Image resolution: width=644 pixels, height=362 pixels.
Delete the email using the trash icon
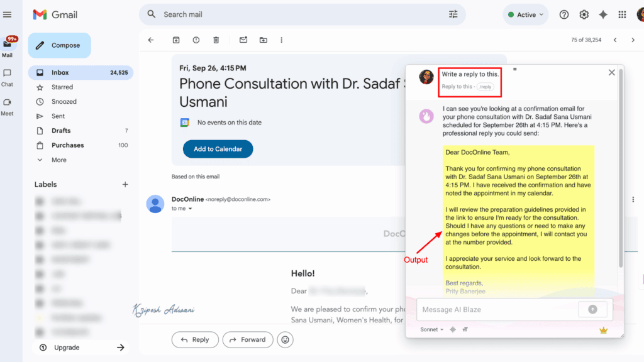216,40
